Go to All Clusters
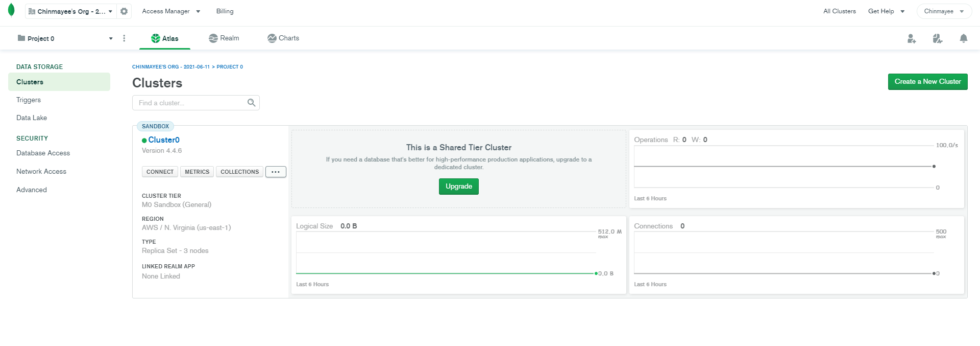Screen dimensions: 980x346 tap(839, 11)
